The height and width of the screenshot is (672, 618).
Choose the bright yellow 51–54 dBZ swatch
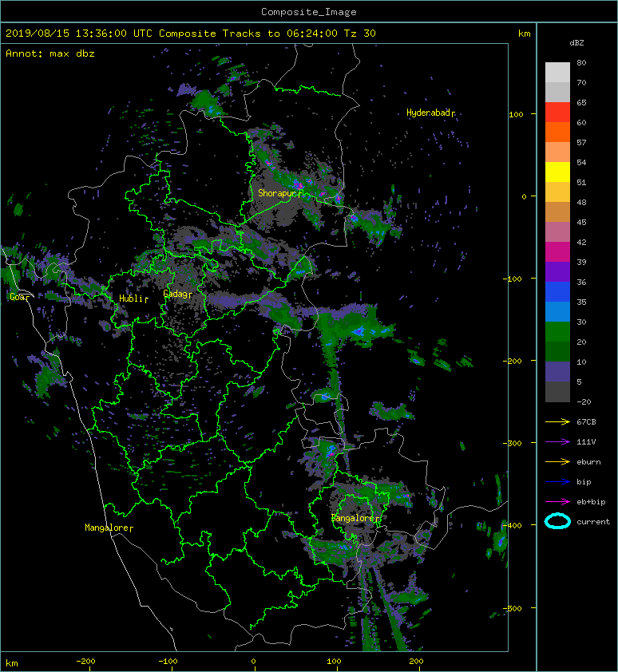(557, 172)
